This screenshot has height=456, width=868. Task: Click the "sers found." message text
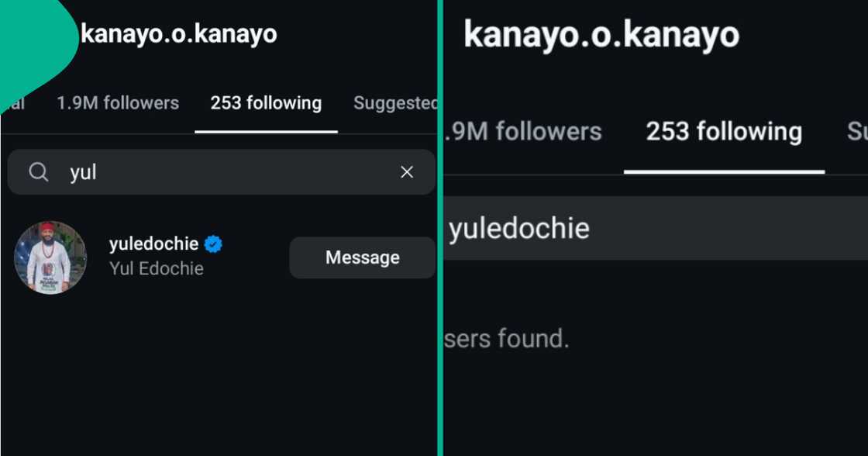[x=507, y=339]
